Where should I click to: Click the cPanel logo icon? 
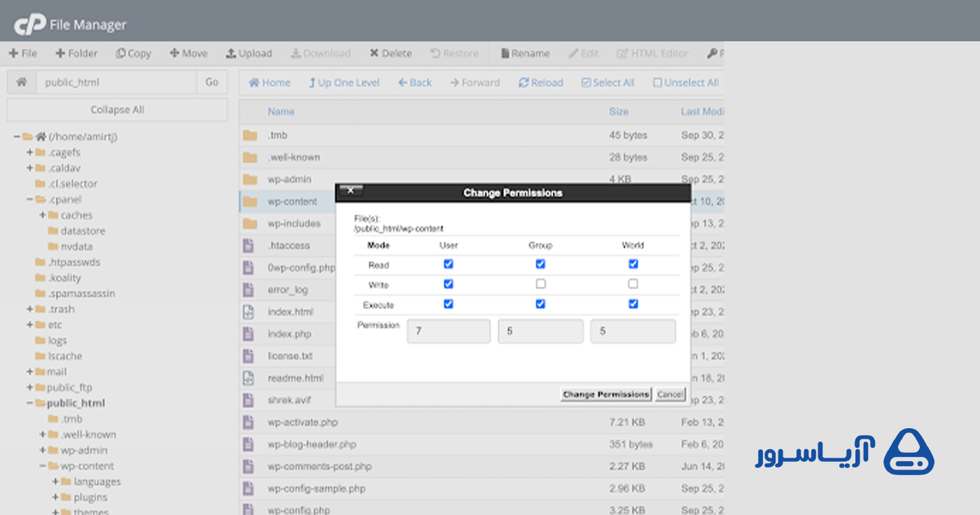29,25
